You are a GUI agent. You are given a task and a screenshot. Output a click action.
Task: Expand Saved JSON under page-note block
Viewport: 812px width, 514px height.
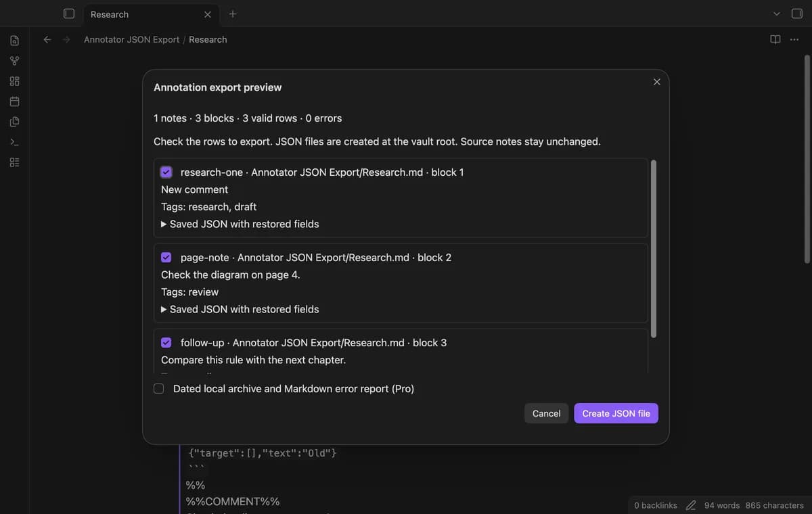[240, 309]
